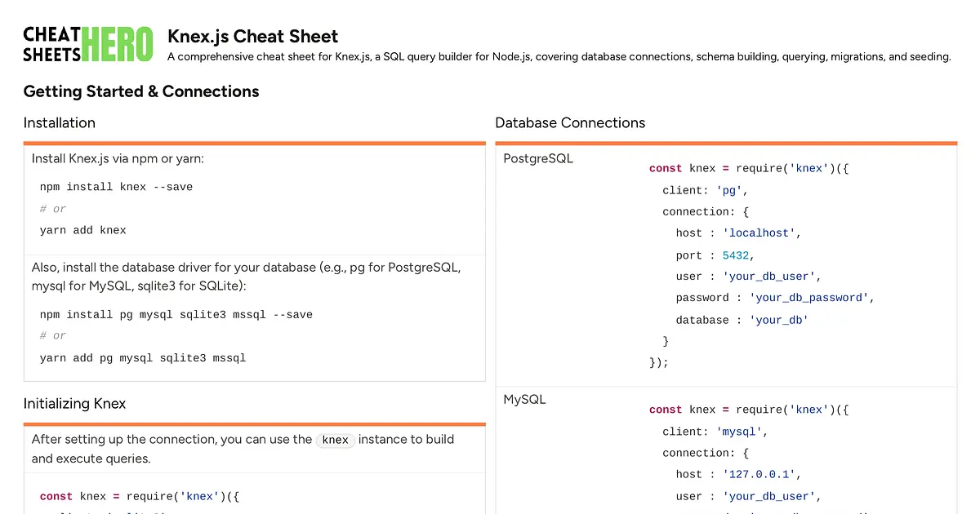This screenshot has width=980, height=514.
Task: Select the npm install knex --save command
Action: 115,186
